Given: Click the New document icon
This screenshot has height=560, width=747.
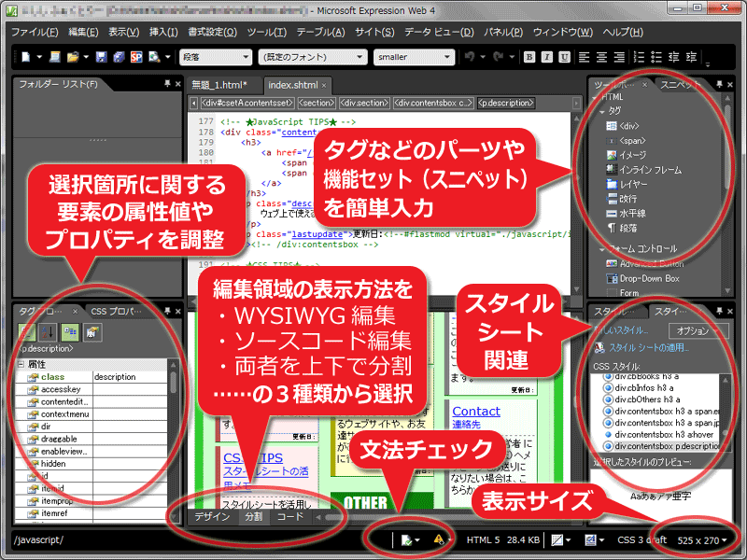Looking at the screenshot, I should [26, 57].
